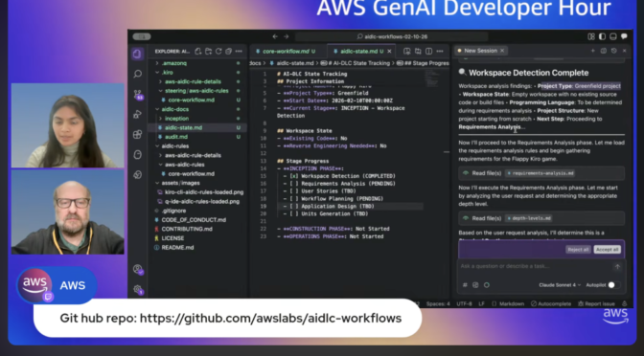Open chat session history icon
Screen dimensions: 644x356
pyautogui.click(x=613, y=51)
